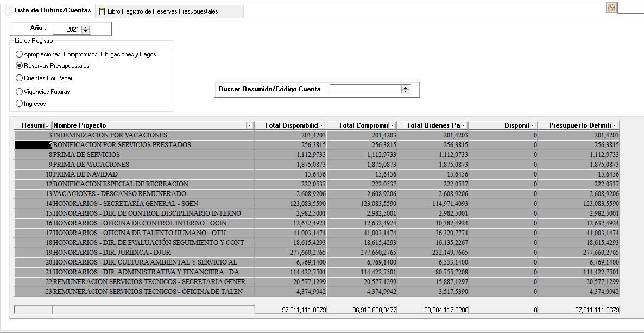Image resolution: width=644 pixels, height=333 pixels.
Task: Switch to Libro Registro de Reservas Presupuestales tab
Action: click(162, 11)
